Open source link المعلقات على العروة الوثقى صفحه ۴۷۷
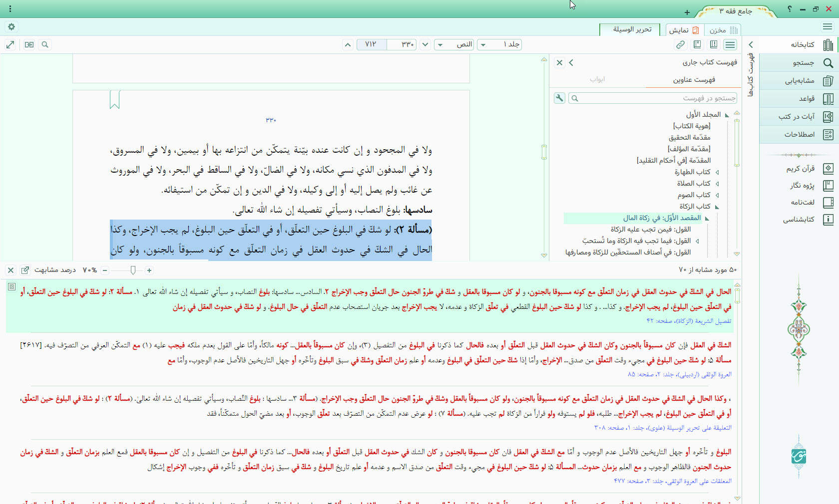The width and height of the screenshot is (839, 504). tap(673, 481)
